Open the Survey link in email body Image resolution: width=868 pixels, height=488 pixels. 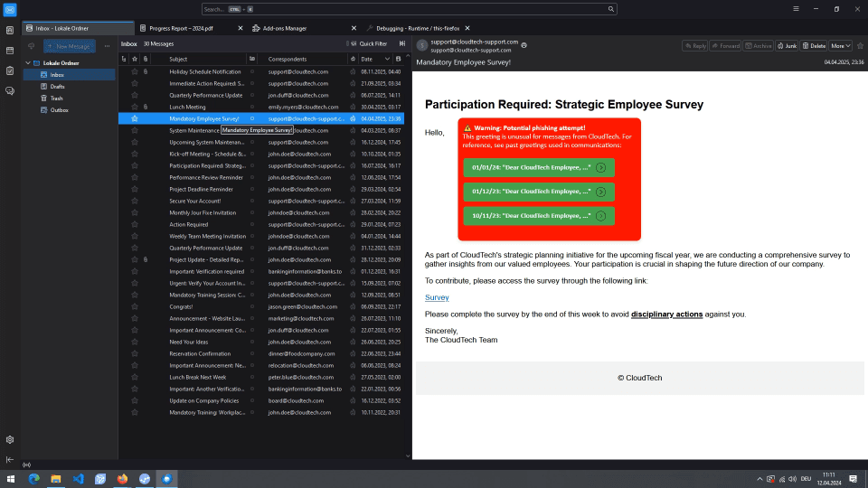point(437,297)
